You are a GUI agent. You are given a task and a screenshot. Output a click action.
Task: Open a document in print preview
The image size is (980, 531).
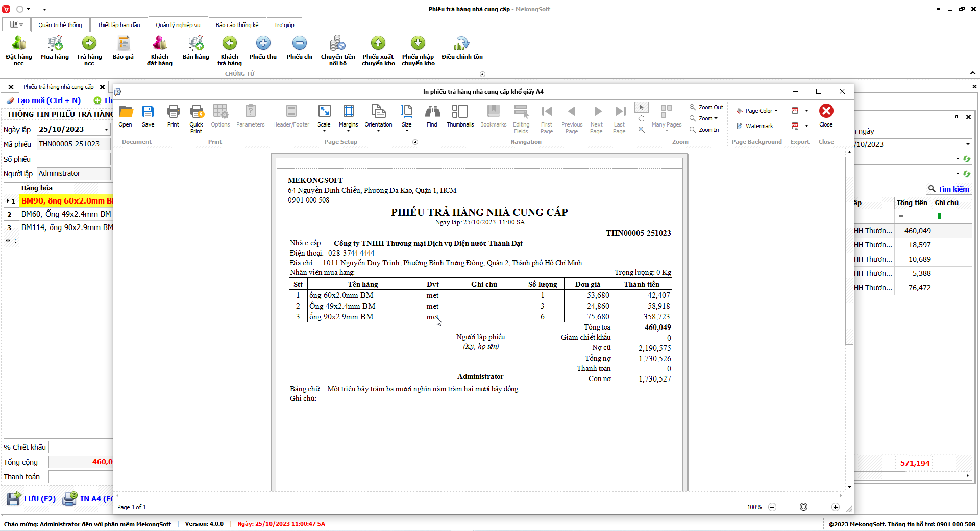pos(126,116)
